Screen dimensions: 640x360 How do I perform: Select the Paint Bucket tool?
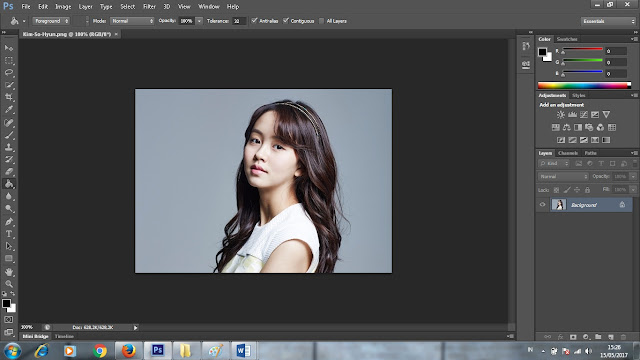(x=9, y=184)
